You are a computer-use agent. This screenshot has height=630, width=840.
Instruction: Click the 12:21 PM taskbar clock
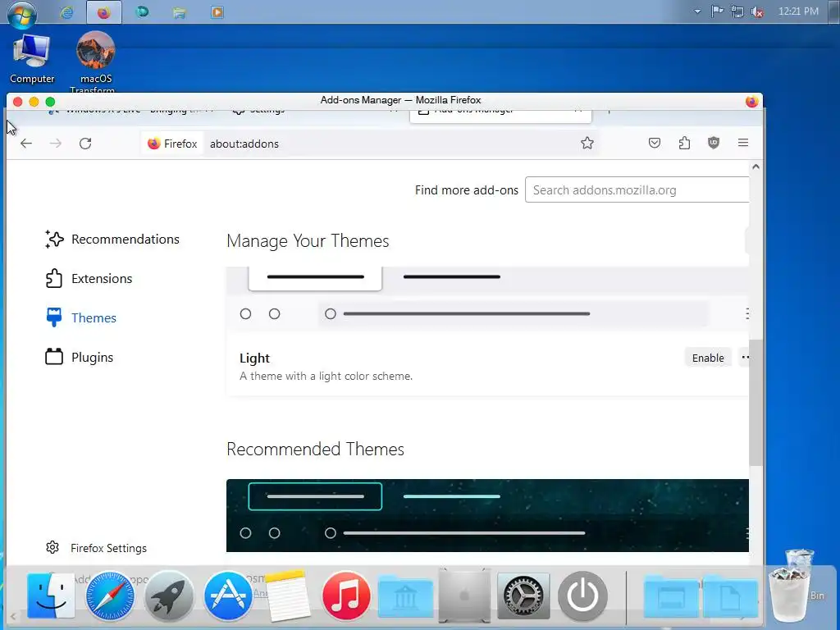click(798, 11)
